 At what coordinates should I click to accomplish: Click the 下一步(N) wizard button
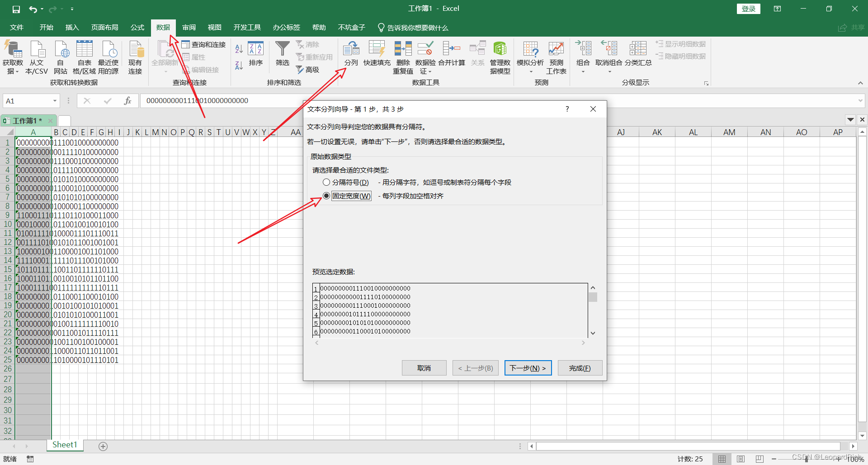[x=528, y=367]
